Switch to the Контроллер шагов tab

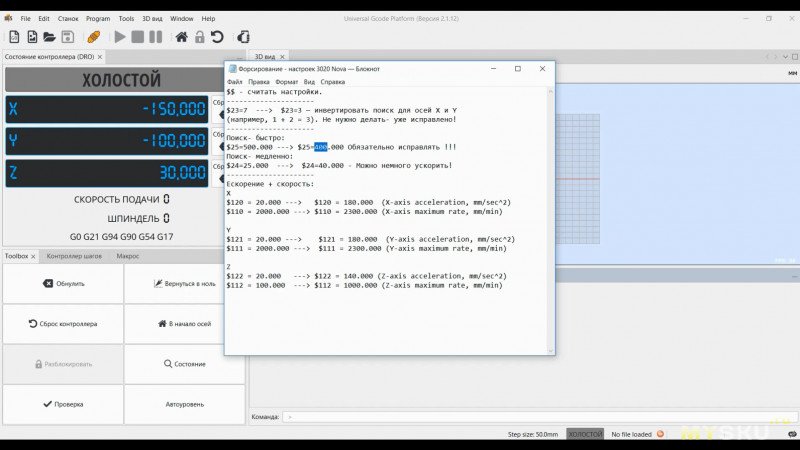point(74,256)
